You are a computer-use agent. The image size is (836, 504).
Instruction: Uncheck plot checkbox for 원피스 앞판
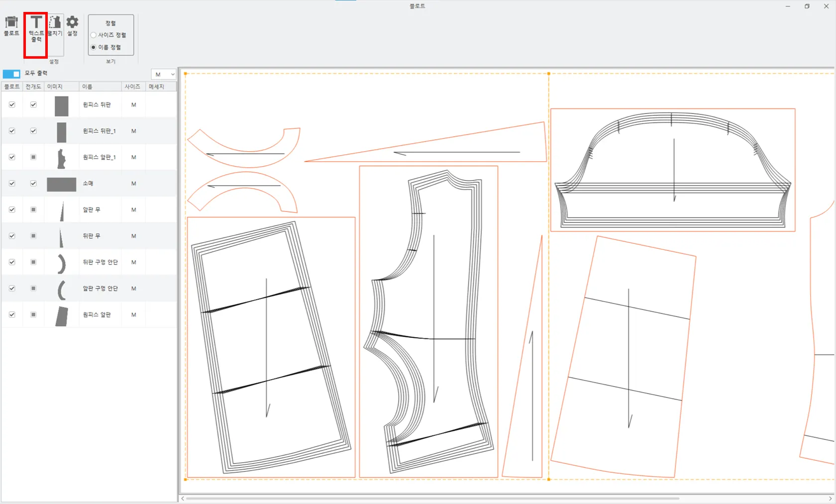point(12,315)
